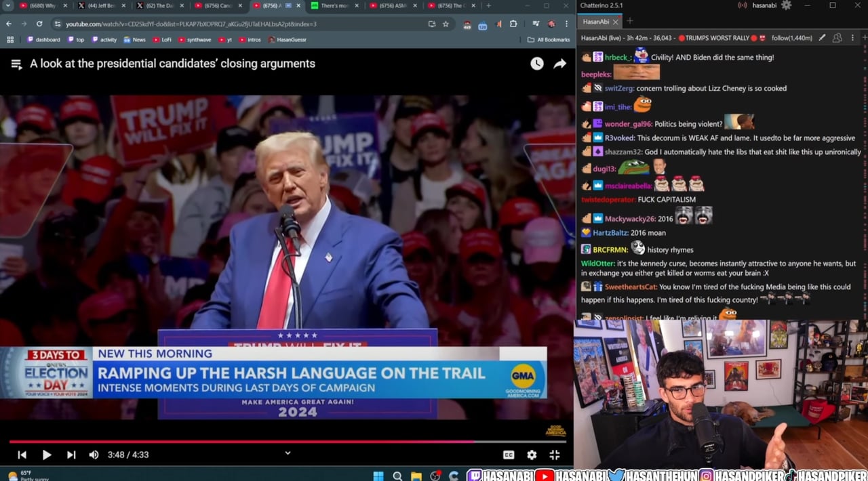Open the 'HasanGuessr' bookmark
Image resolution: width=868 pixels, height=481 pixels.
pyautogui.click(x=288, y=40)
